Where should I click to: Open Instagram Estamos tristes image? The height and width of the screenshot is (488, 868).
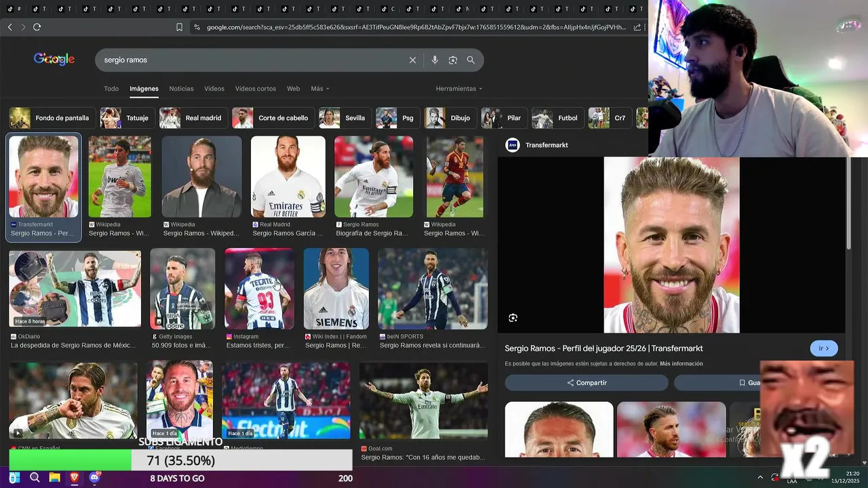[x=259, y=289]
